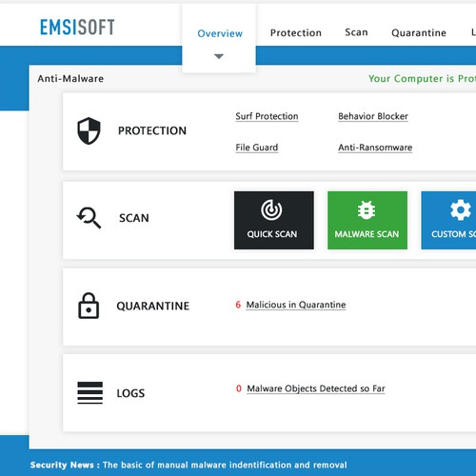Open the Custom Scan tile
Image resolution: width=476 pixels, height=476 pixels.
click(448, 220)
